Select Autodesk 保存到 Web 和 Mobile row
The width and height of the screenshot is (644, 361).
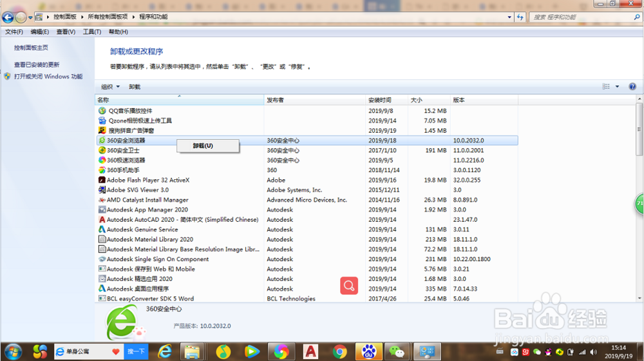(x=307, y=269)
